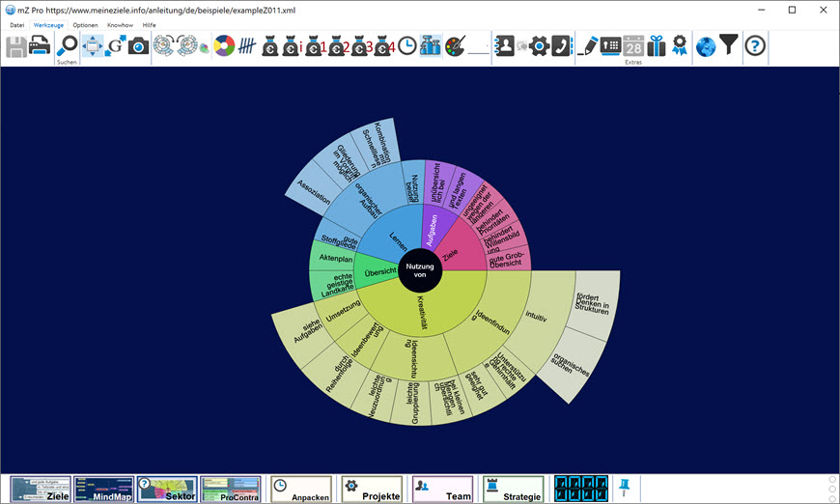Screen dimensions: 840x504
Task: Take a snapshot with the camera icon
Action: pyautogui.click(x=139, y=45)
